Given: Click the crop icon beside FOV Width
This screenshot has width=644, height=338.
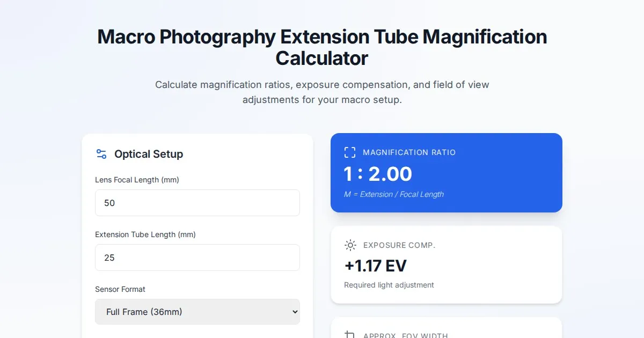Looking at the screenshot, I should [350, 335].
